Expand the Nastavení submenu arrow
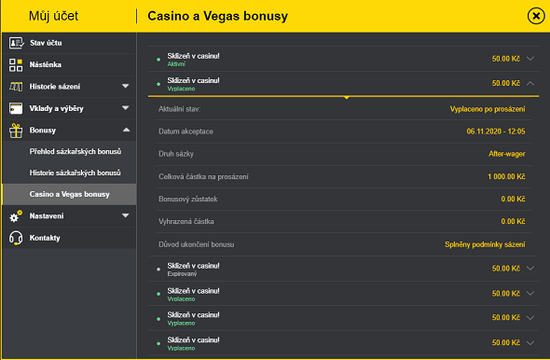 (125, 215)
